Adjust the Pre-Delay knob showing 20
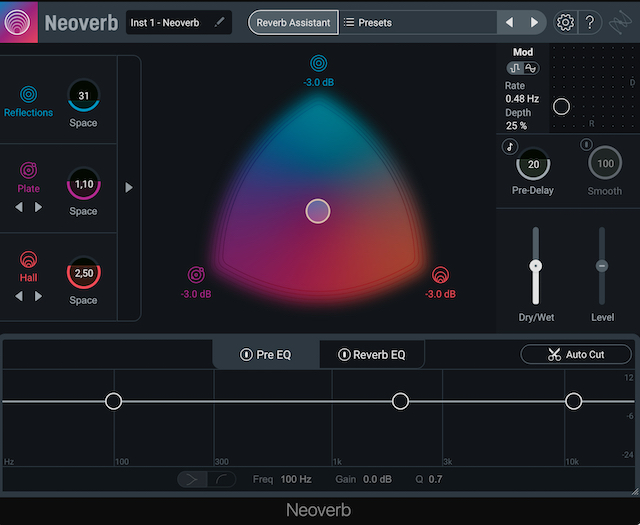Screen dimensions: 640x525 [533, 164]
